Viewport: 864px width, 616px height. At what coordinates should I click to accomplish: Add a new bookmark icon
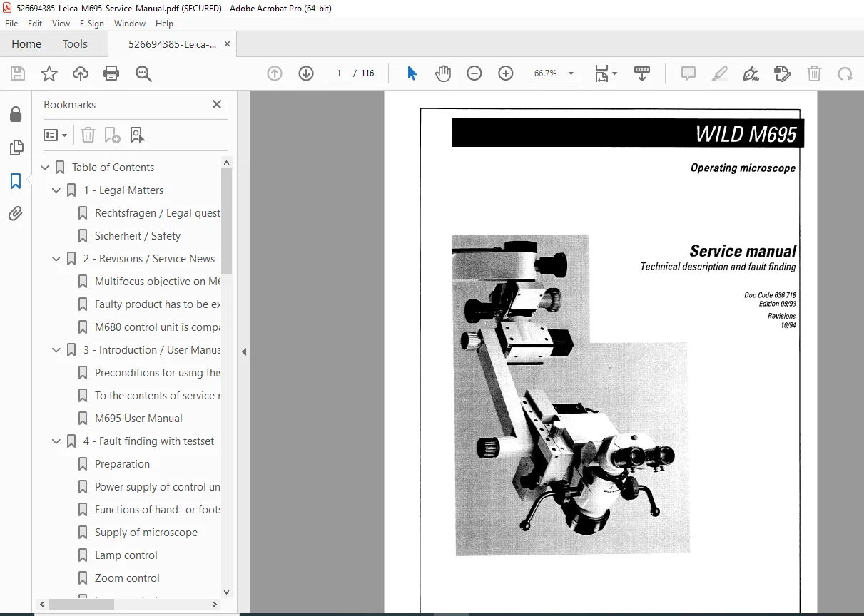(x=112, y=135)
